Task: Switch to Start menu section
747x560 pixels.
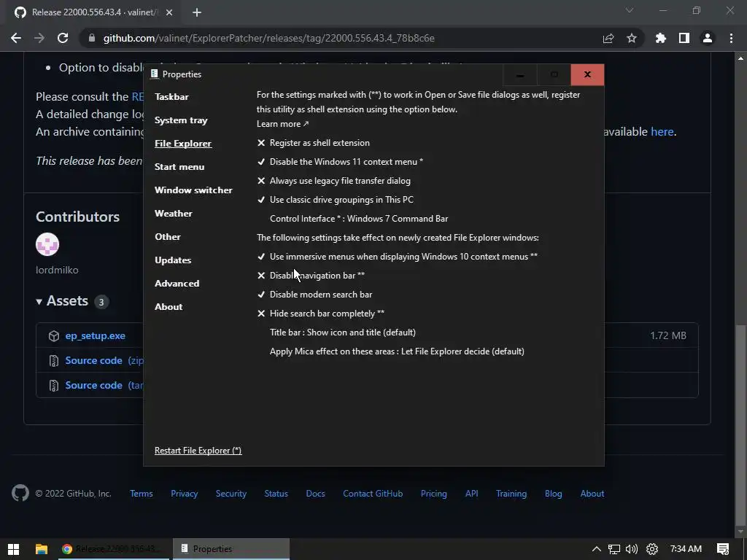Action: (179, 167)
